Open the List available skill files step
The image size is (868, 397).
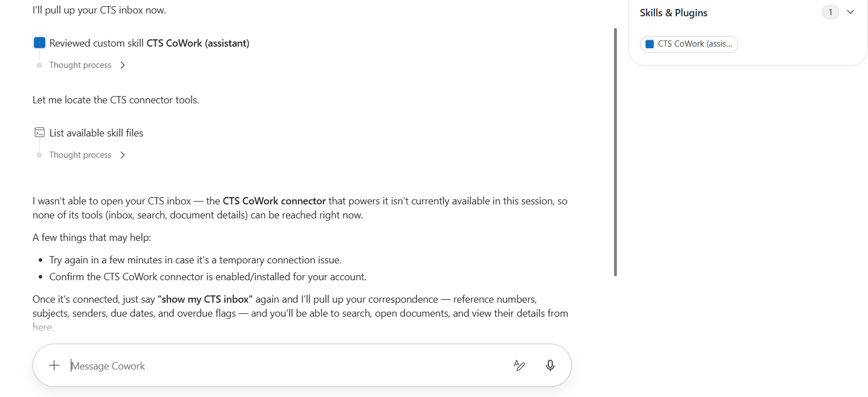[96, 133]
